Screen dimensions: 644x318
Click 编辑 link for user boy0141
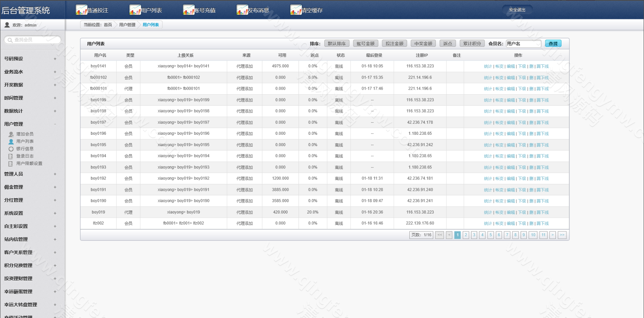510,67
